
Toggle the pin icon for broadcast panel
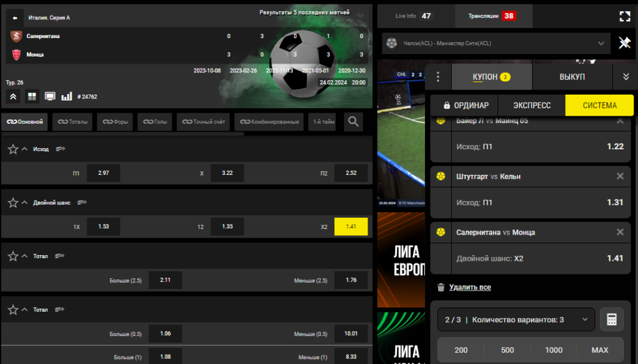pyautogui.click(x=624, y=43)
